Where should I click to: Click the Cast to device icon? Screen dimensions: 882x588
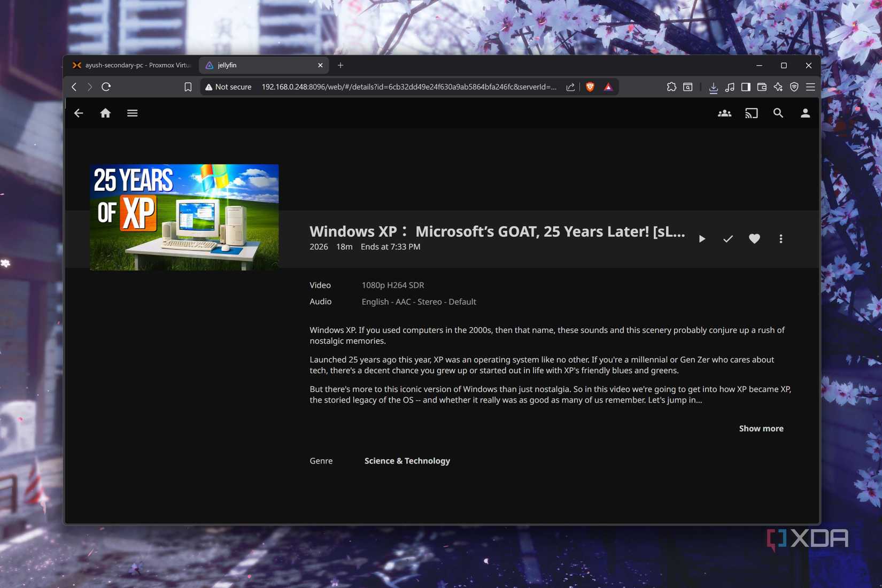752,113
